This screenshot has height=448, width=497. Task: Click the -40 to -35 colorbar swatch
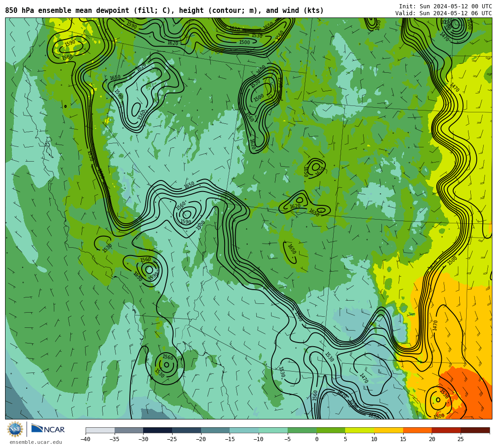pos(100,430)
